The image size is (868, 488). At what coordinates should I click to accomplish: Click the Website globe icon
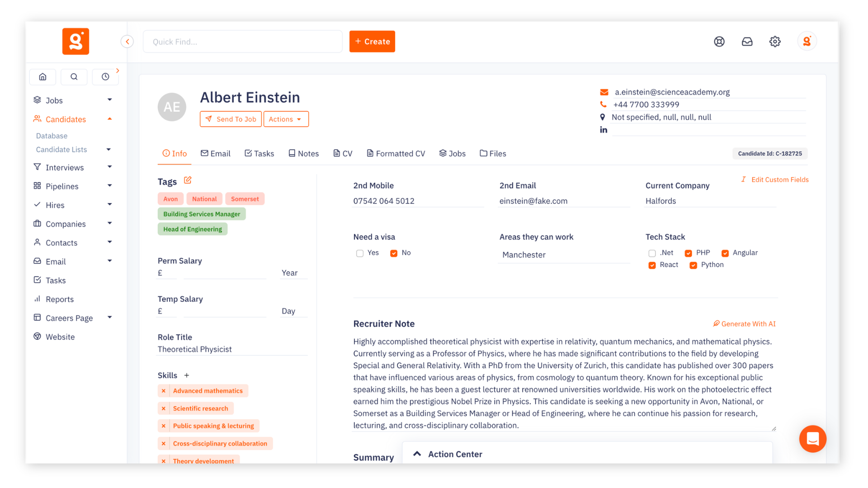pos(37,336)
